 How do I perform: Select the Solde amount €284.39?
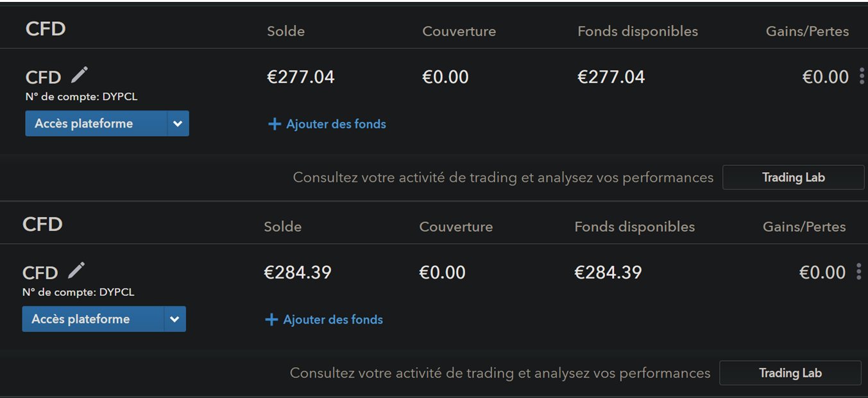coord(298,273)
